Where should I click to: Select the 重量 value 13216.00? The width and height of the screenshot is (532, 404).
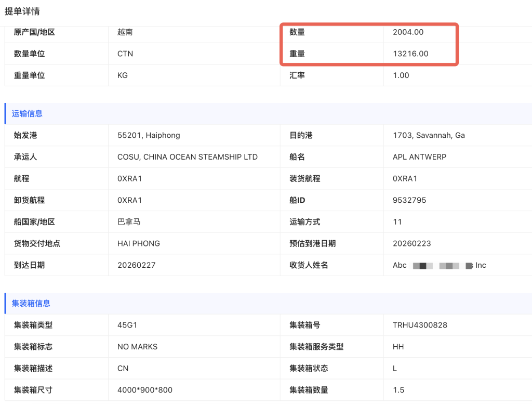(x=410, y=54)
